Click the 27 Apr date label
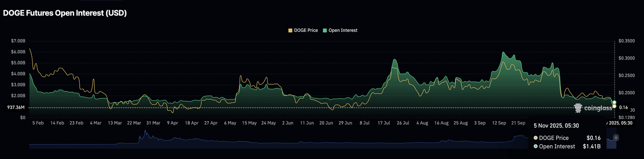The height and width of the screenshot is (159, 644). pyautogui.click(x=211, y=123)
